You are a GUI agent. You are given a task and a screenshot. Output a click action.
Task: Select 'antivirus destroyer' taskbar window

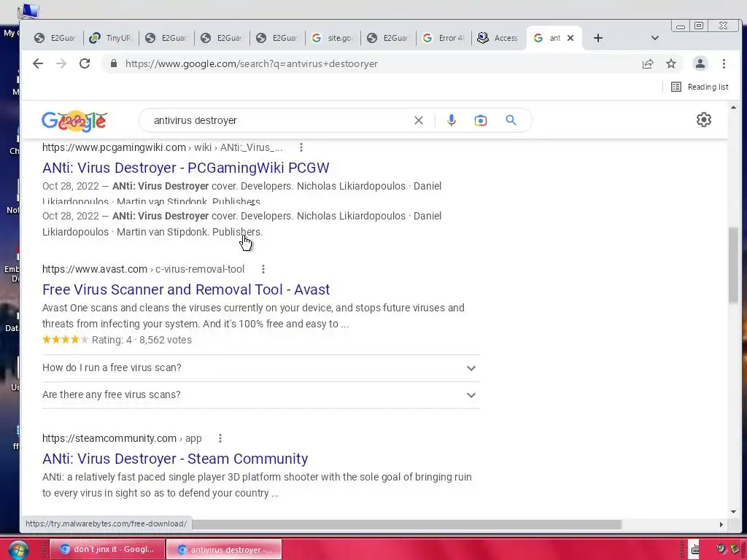(225, 550)
